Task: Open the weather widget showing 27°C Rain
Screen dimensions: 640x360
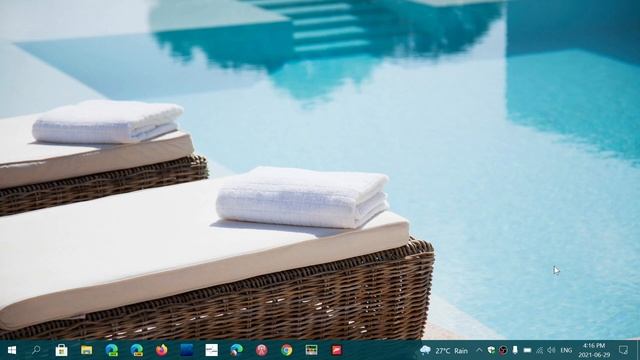Action: tap(444, 351)
